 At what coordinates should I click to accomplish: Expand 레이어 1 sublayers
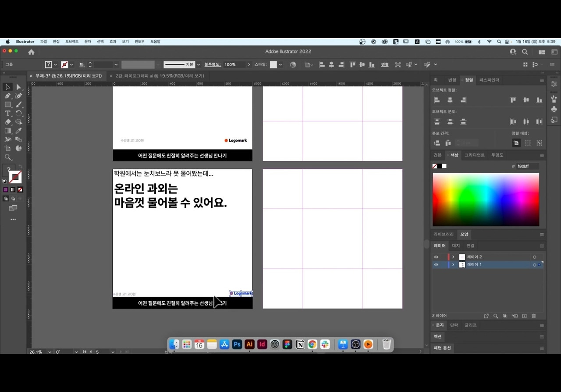pyautogui.click(x=453, y=265)
